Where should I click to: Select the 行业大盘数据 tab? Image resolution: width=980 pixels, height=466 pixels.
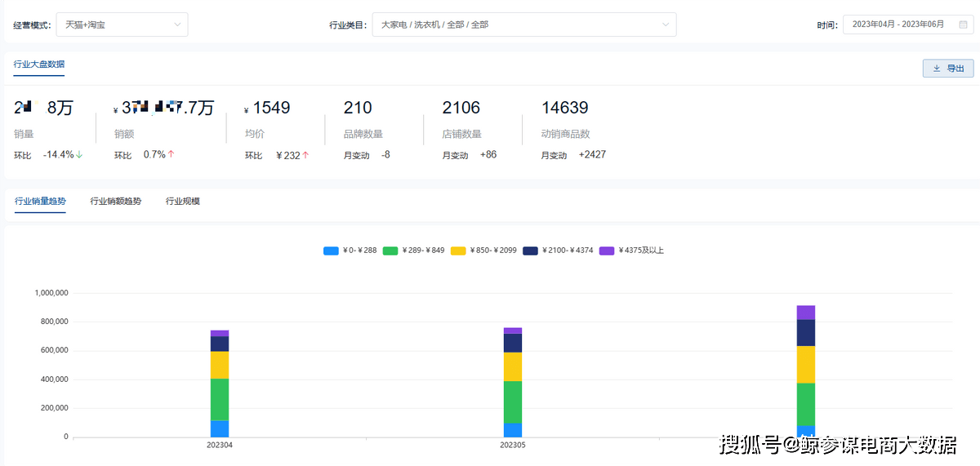tap(39, 64)
